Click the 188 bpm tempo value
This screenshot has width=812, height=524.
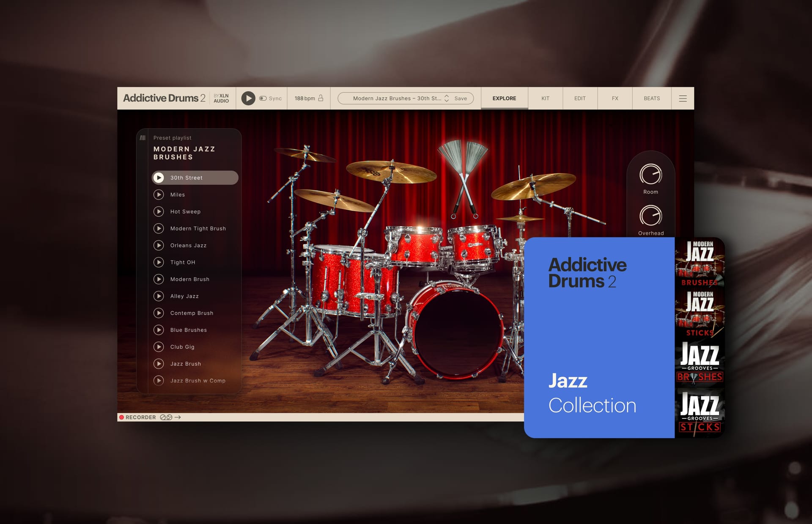304,99
